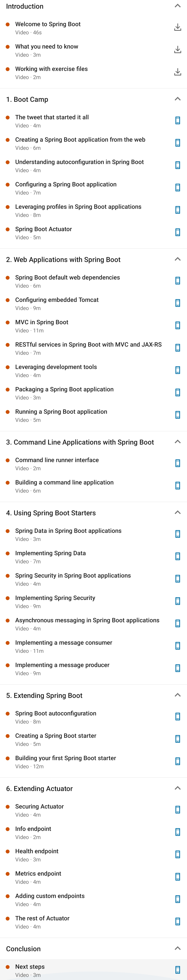The width and height of the screenshot is (187, 980).
Task: Tap phone icon for Creating a Spring Boot starter
Action: [x=177, y=739]
